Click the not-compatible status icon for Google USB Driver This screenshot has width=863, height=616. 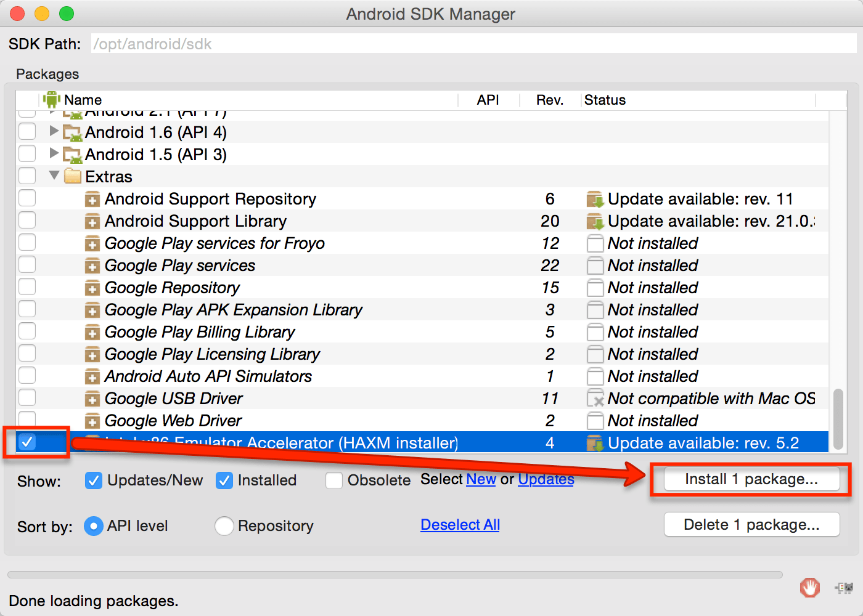tap(595, 399)
